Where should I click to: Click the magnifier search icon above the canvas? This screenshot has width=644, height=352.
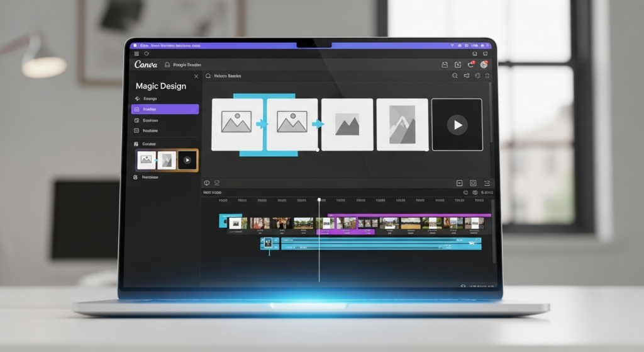click(x=455, y=76)
